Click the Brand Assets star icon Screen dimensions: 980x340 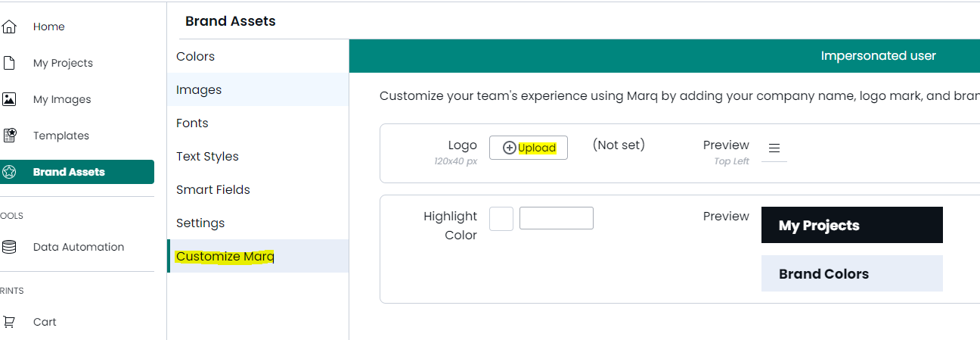[x=9, y=172]
